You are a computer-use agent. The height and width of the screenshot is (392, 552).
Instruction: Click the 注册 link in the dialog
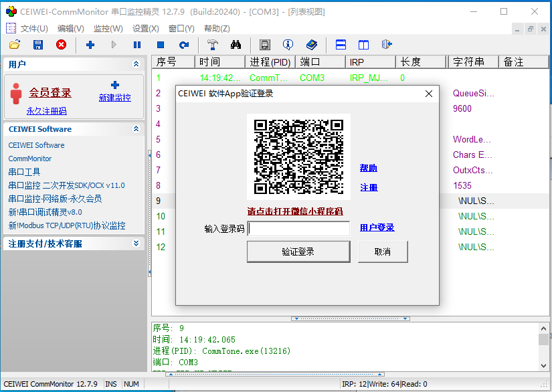click(369, 187)
